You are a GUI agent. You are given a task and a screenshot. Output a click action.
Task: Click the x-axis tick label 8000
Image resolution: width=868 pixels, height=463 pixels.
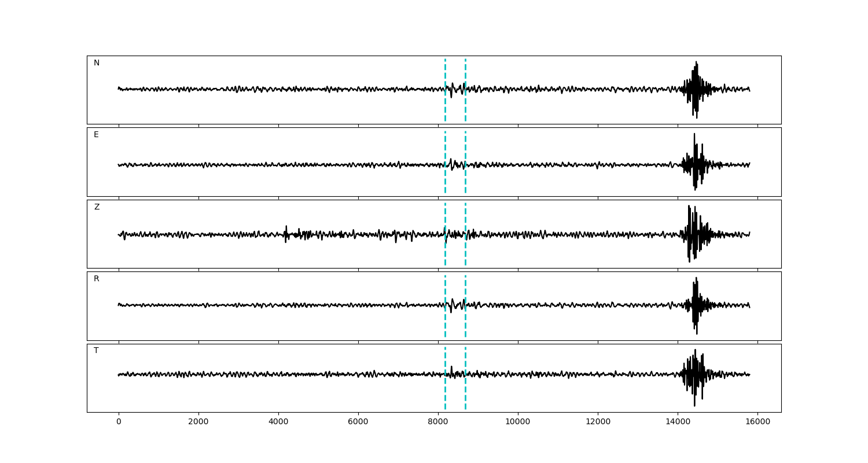pyautogui.click(x=438, y=422)
